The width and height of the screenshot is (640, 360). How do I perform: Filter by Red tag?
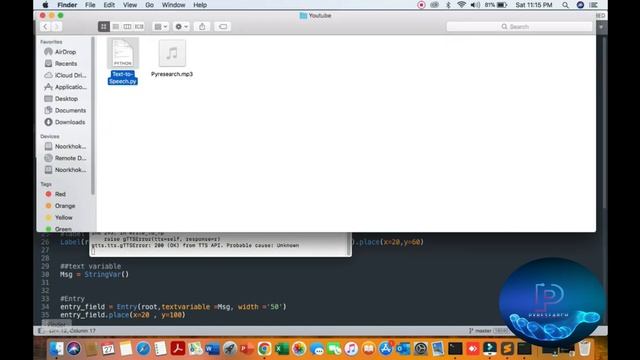[56, 194]
